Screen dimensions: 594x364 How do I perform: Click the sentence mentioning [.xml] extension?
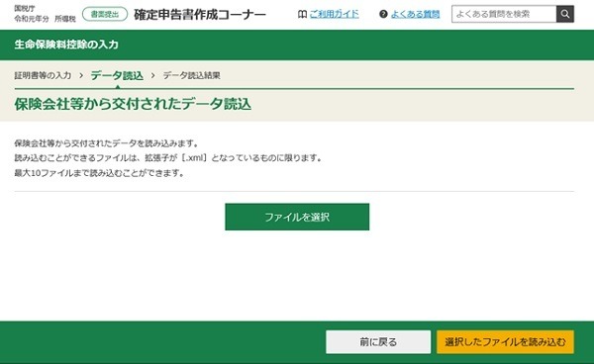tap(168, 158)
